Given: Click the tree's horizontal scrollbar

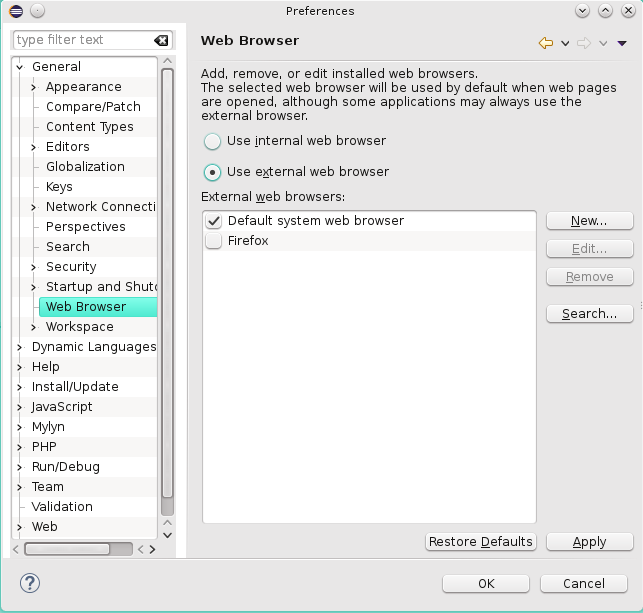Looking at the screenshot, I should pos(80,549).
